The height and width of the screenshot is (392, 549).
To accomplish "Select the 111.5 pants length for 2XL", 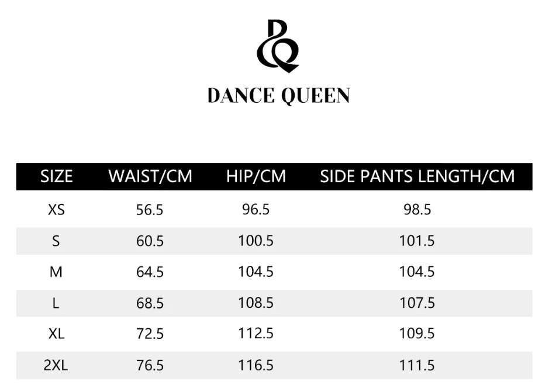I will pyautogui.click(x=417, y=366).
